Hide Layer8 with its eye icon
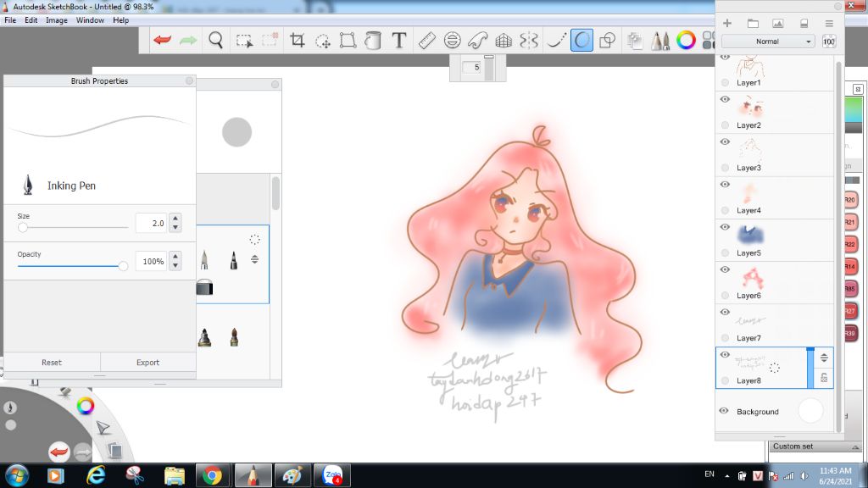Image resolution: width=868 pixels, height=488 pixels. tap(726, 355)
